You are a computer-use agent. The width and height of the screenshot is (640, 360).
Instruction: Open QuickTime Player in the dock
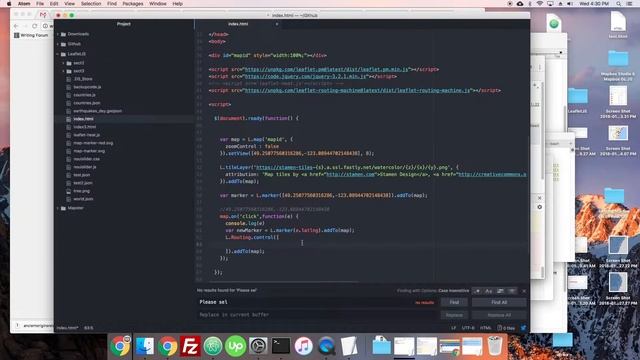[326, 346]
